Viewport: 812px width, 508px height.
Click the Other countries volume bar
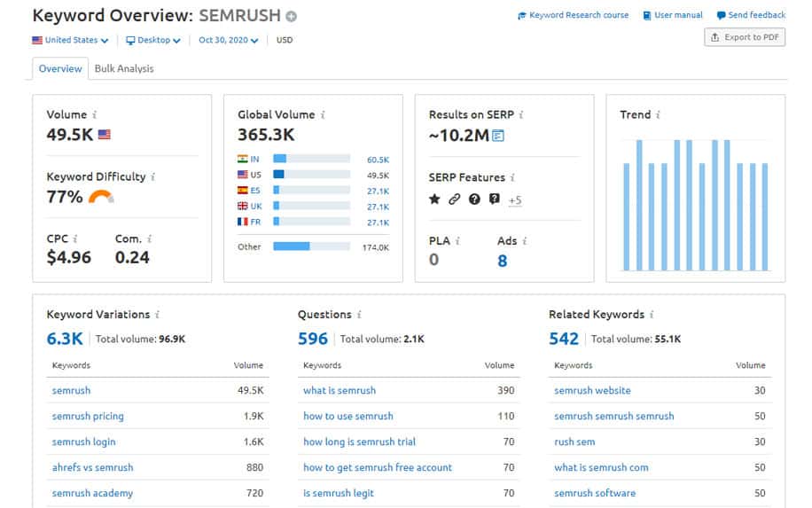[x=312, y=246]
